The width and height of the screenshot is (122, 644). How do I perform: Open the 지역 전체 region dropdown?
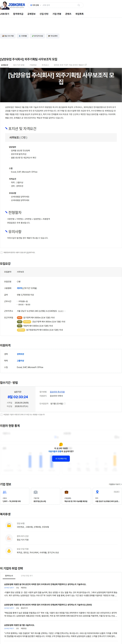36,5
